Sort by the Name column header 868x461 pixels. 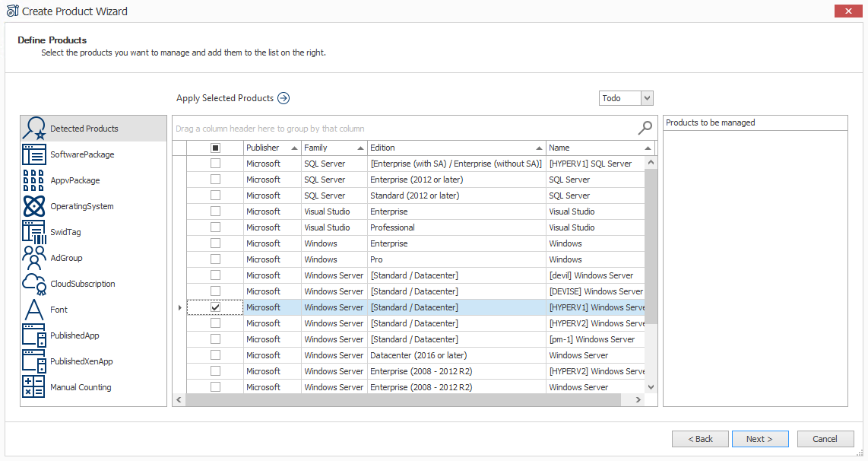pos(600,148)
